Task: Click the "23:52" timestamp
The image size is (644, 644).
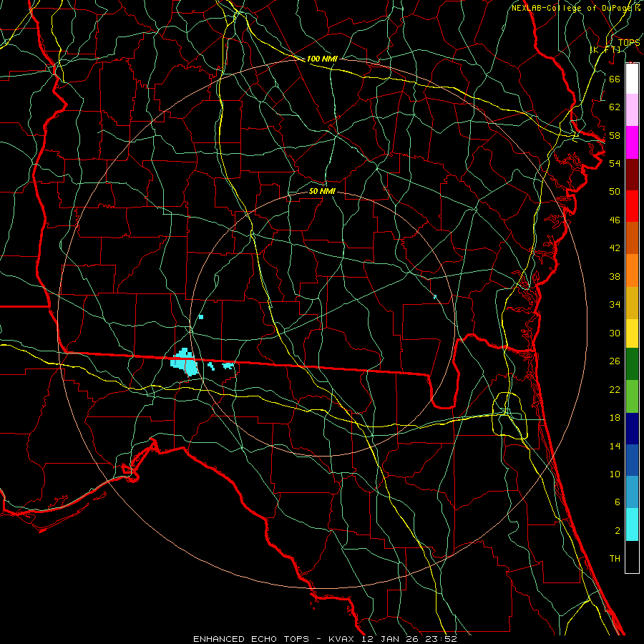Action: [441, 639]
